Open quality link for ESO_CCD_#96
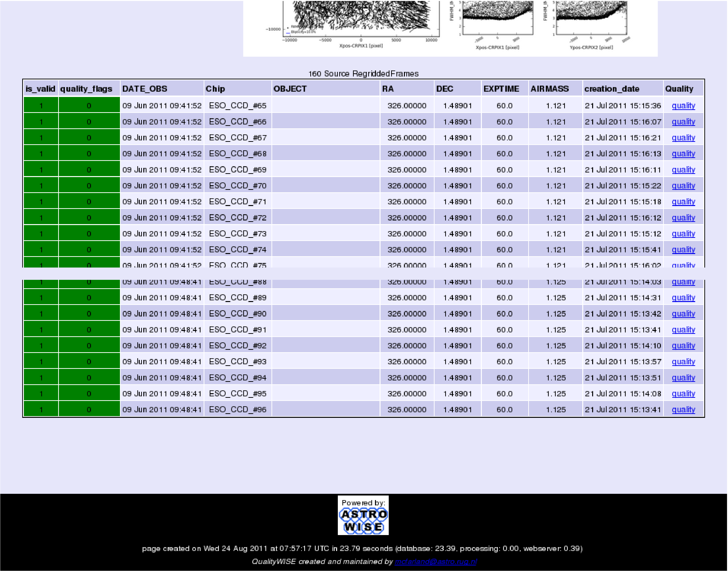728x571 pixels. point(683,410)
